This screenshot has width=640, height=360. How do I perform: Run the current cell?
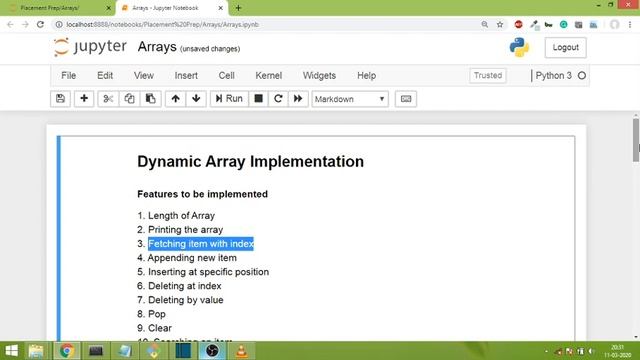[229, 99]
